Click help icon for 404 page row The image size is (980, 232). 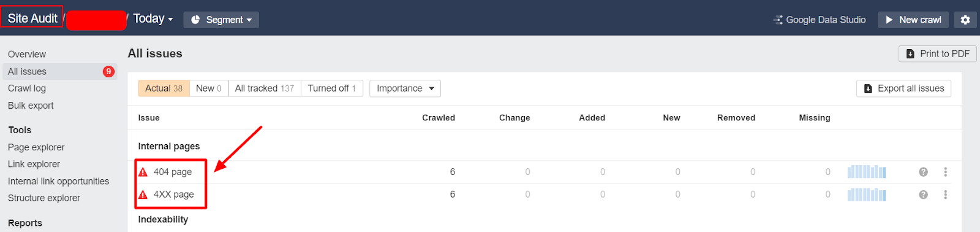[x=923, y=172]
